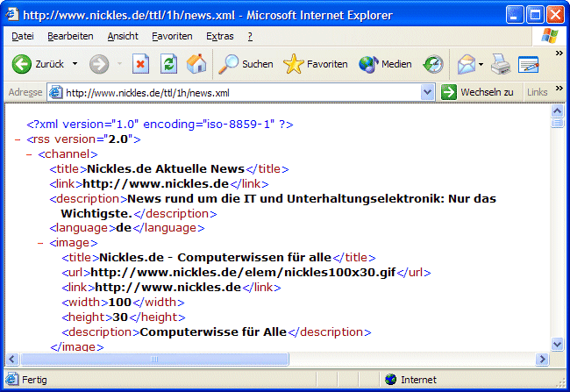570x392 pixels.
Task: Open the Forward history dropdown arrow
Action: (119, 64)
